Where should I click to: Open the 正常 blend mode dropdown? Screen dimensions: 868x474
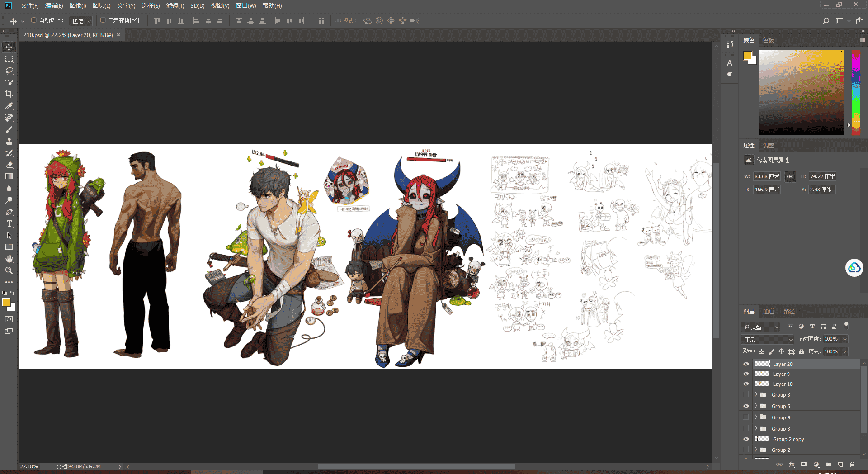[767, 339]
